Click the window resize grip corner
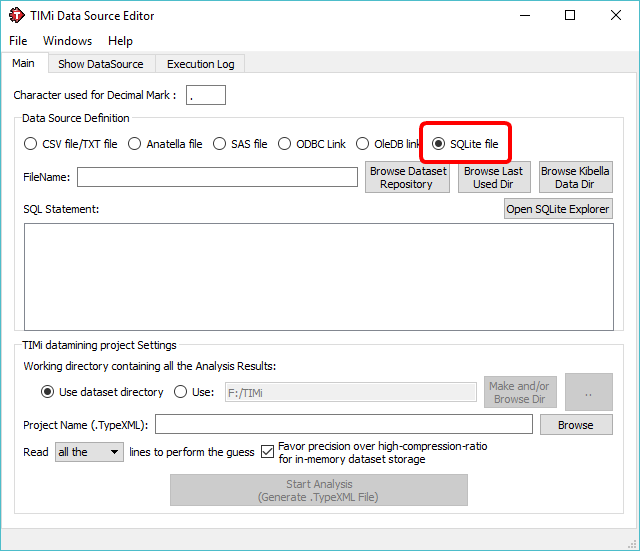 click(x=632, y=544)
